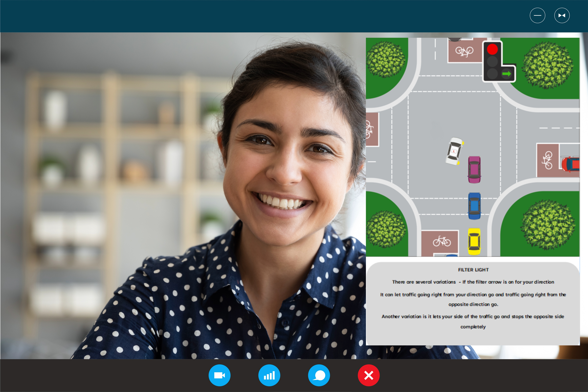This screenshot has width=588, height=392.
Task: Click the red traffic light signal
Action: pos(492,49)
